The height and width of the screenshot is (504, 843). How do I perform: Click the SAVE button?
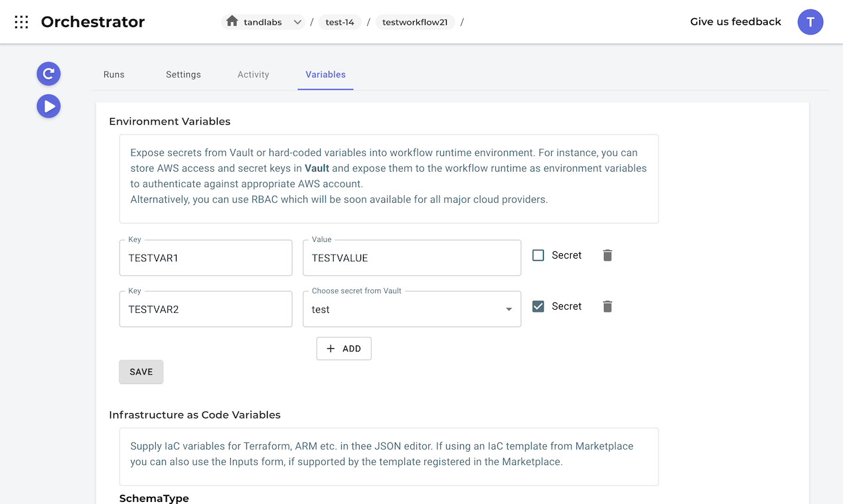point(141,372)
